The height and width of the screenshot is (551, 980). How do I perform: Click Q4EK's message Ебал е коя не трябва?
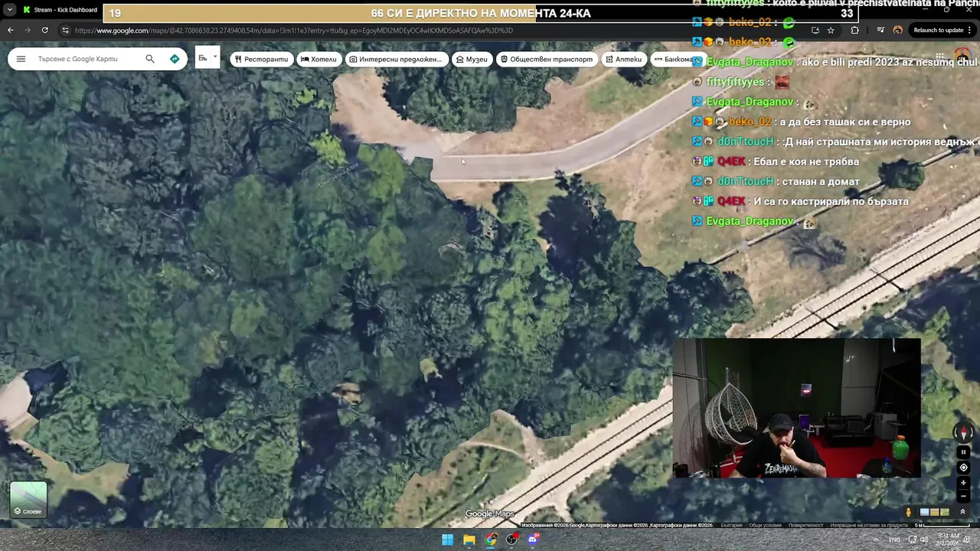[x=806, y=161]
